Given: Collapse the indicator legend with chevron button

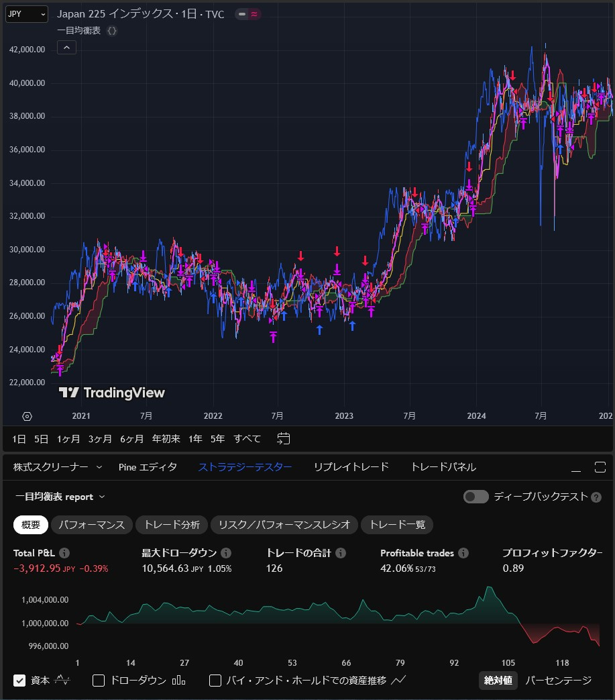Looking at the screenshot, I should [66, 48].
